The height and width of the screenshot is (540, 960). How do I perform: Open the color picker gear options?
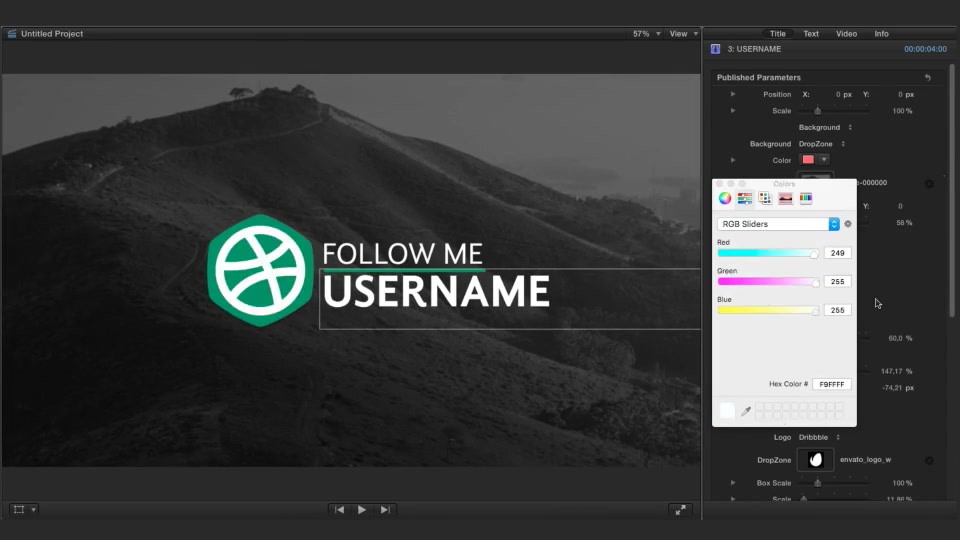coord(848,224)
